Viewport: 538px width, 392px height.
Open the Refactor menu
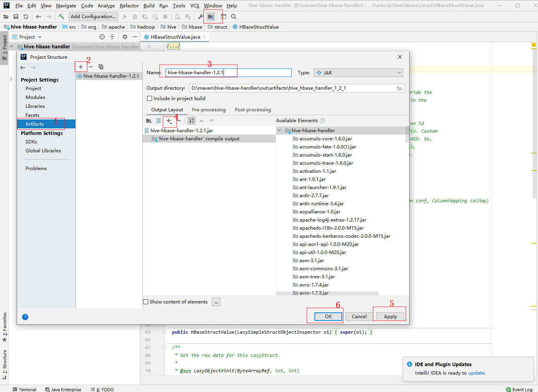click(x=129, y=6)
